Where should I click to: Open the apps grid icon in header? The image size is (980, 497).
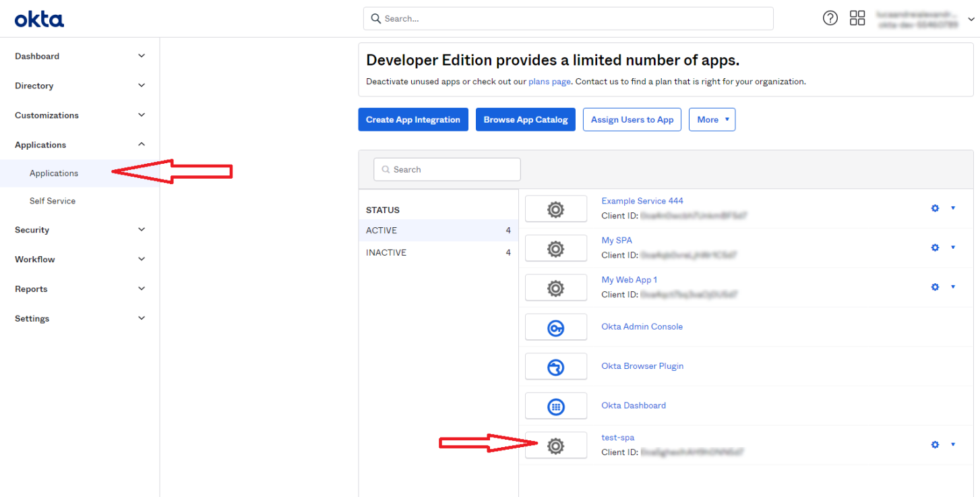click(857, 18)
